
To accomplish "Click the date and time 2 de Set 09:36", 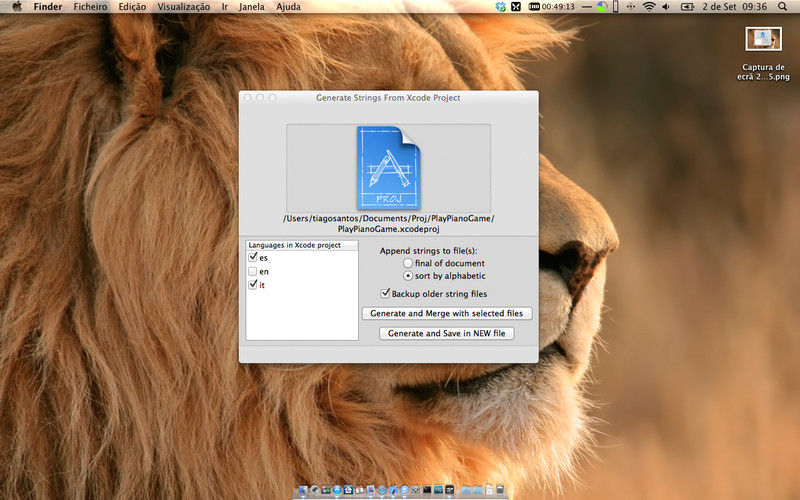I will [734, 7].
